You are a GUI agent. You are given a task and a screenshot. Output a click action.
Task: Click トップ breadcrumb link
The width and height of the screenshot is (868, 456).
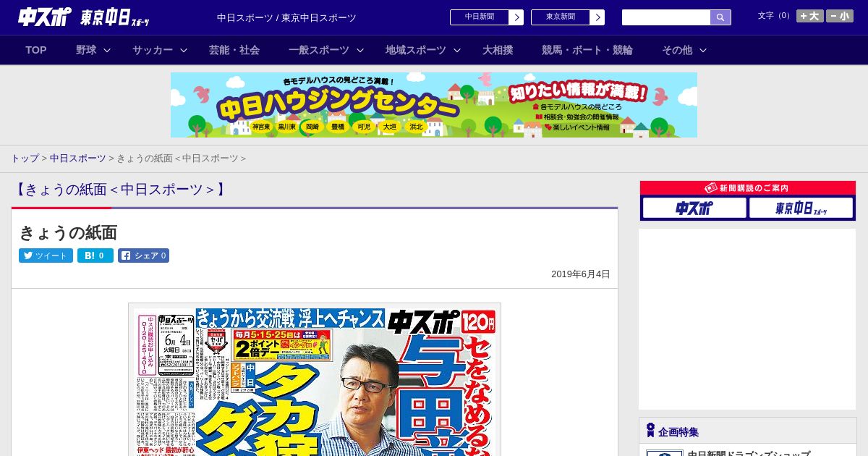coord(25,158)
